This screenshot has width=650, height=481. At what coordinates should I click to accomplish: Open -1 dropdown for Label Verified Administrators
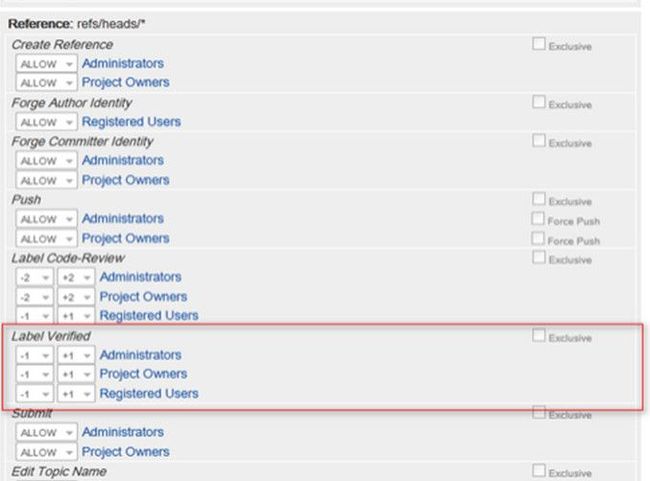(x=34, y=355)
